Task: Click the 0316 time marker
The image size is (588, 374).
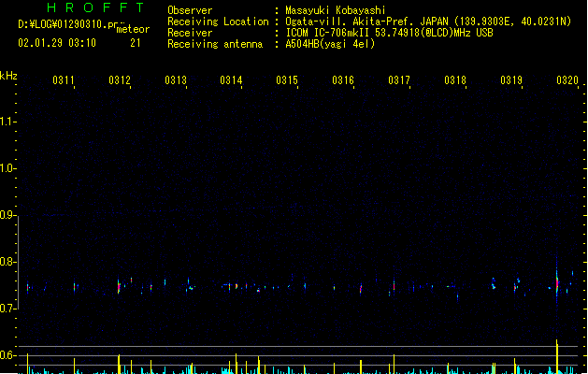Action: click(343, 80)
